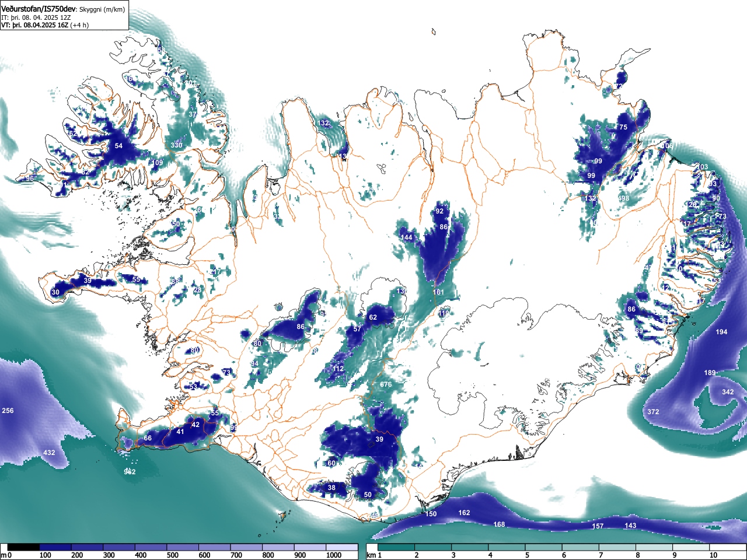Click the 109 value in the Westfjords
This screenshot has width=747, height=560.
[x=157, y=163]
